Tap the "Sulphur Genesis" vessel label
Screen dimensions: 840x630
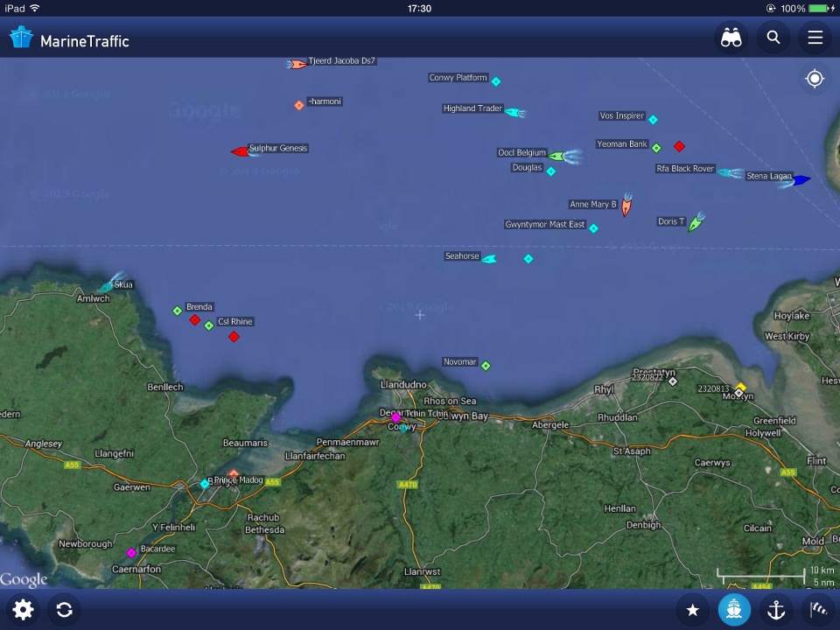click(278, 149)
